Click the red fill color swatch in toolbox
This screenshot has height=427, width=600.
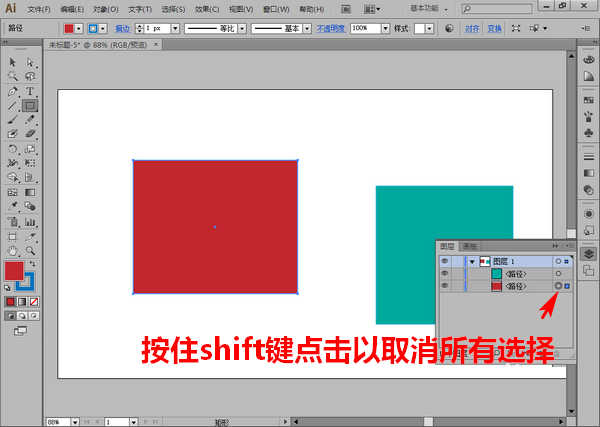pos(13,270)
